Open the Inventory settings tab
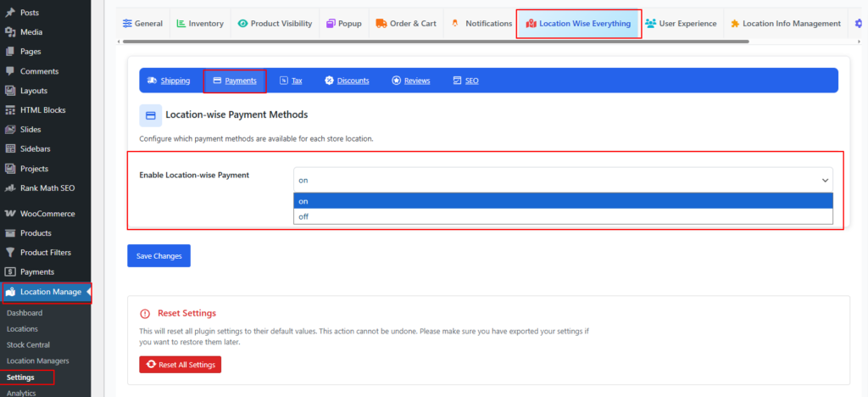The height and width of the screenshot is (397, 868). (200, 24)
